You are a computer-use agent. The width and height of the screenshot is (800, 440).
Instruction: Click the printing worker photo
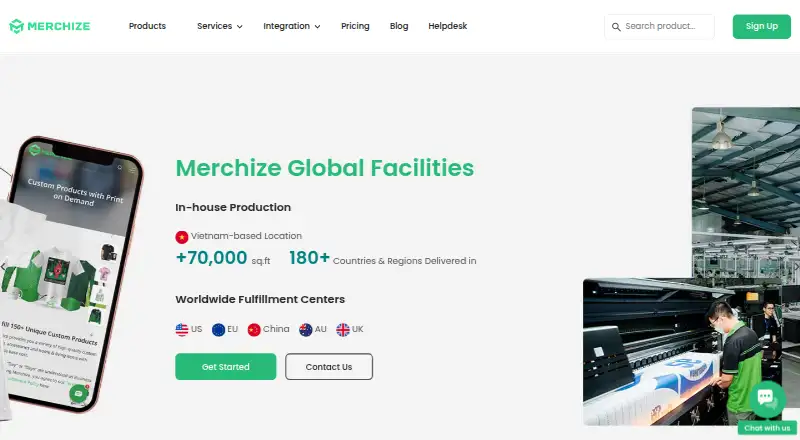684,351
